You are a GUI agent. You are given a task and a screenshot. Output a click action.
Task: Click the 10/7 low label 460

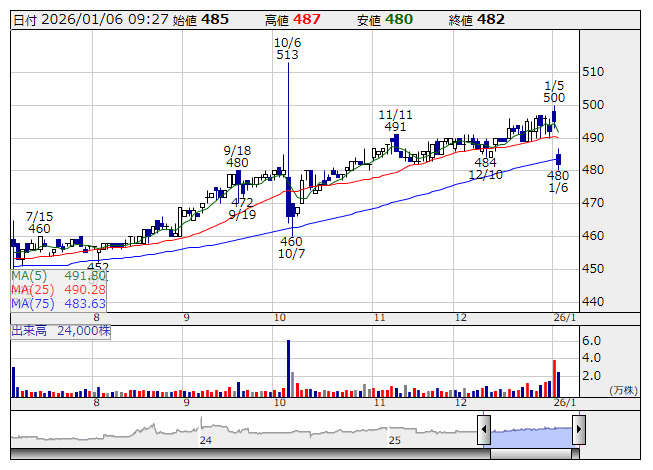pos(290,242)
